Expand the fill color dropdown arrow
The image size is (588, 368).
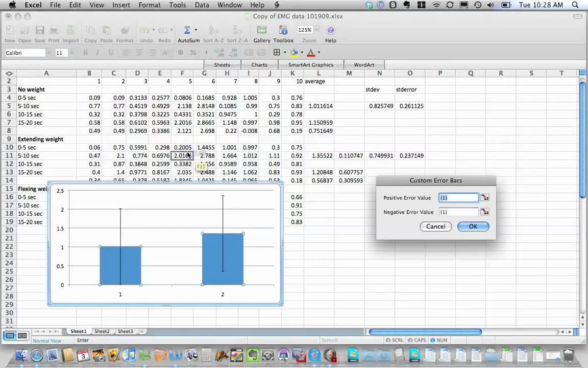[302, 53]
